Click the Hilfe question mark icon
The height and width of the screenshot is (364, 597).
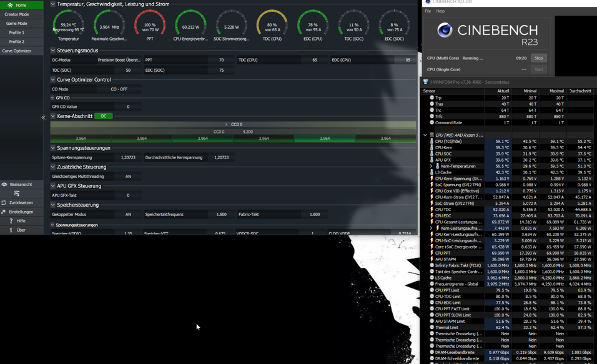(x=11, y=221)
